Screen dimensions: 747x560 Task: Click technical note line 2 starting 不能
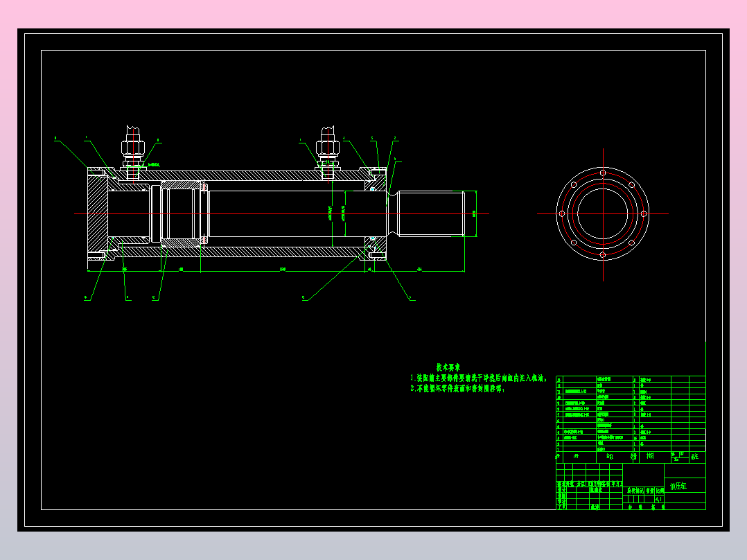458,388
